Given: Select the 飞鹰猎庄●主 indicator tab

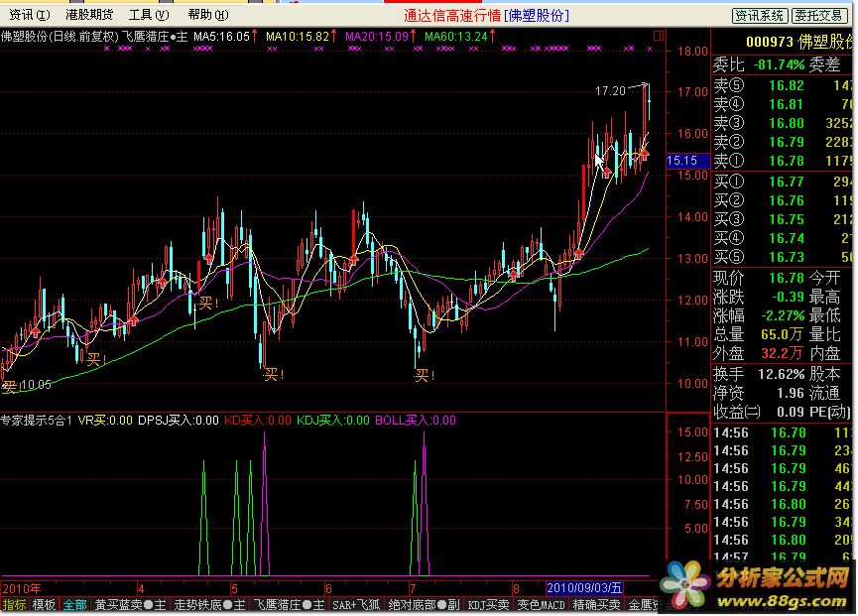Looking at the screenshot, I should (x=289, y=604).
